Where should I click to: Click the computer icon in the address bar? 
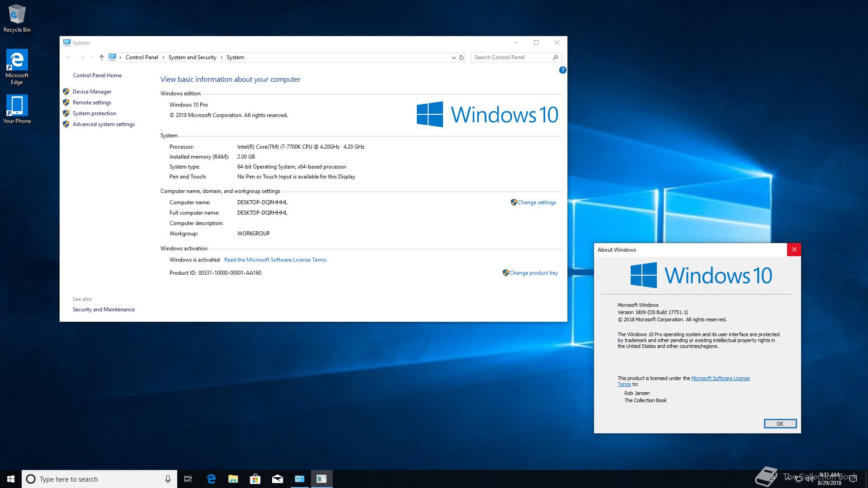coord(113,57)
